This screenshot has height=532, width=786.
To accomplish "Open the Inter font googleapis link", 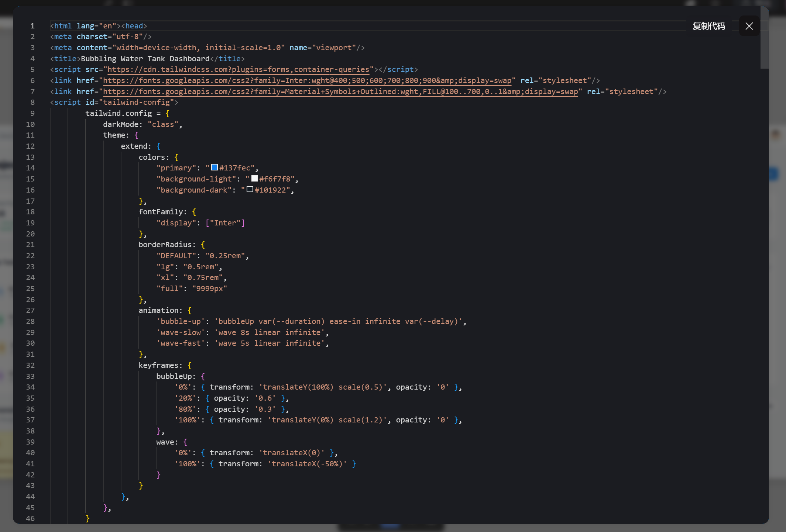I will tap(307, 80).
